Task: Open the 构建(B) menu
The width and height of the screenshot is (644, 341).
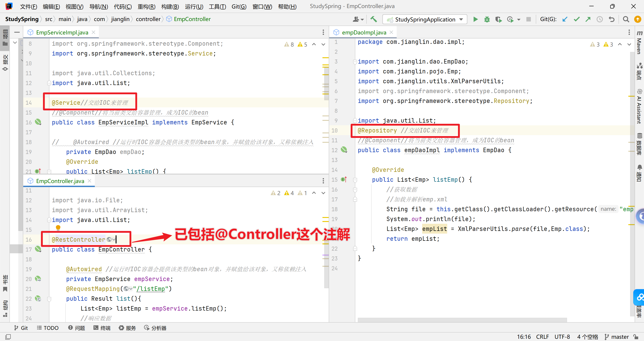Action: tap(170, 6)
